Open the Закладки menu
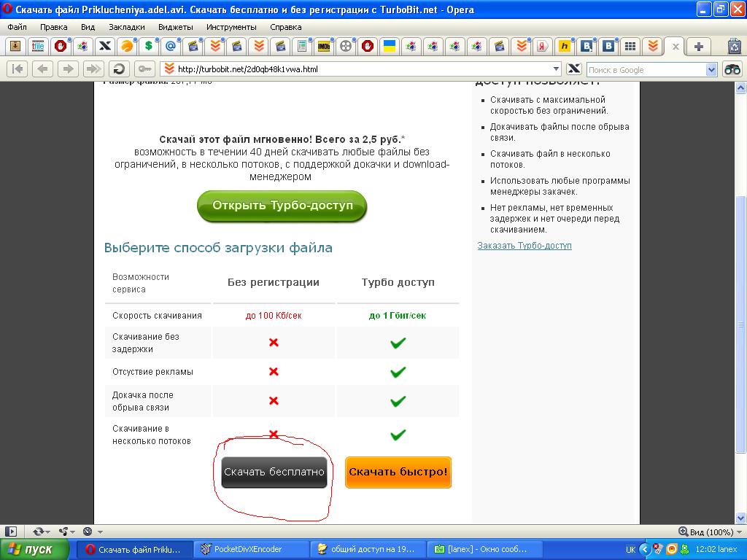747x560 pixels. [127, 27]
